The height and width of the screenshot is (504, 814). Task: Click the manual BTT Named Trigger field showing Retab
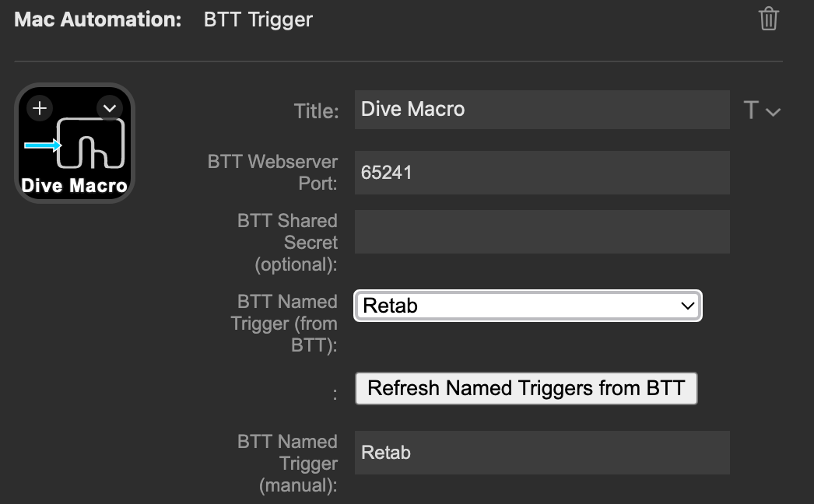point(542,452)
